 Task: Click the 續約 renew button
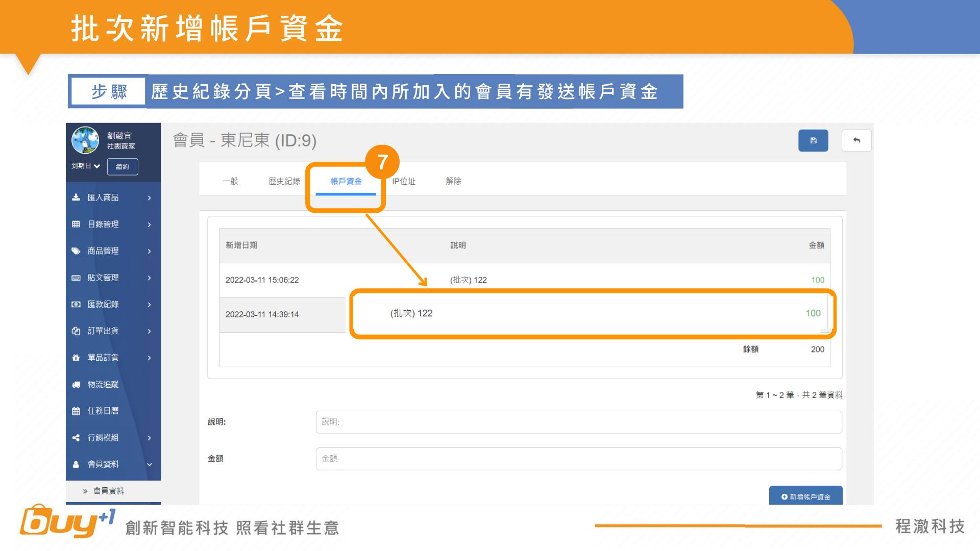pyautogui.click(x=122, y=167)
